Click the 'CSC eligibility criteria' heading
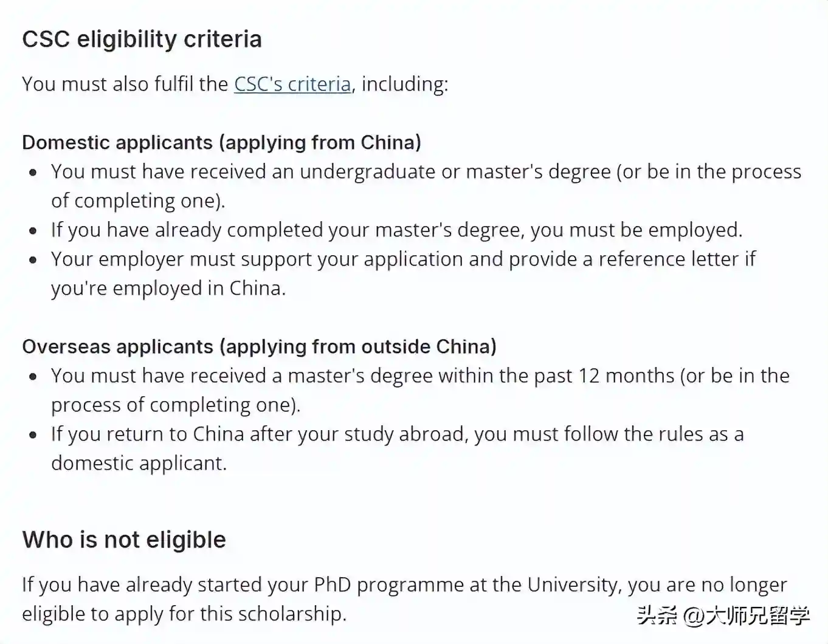This screenshot has width=828, height=644. click(x=142, y=39)
